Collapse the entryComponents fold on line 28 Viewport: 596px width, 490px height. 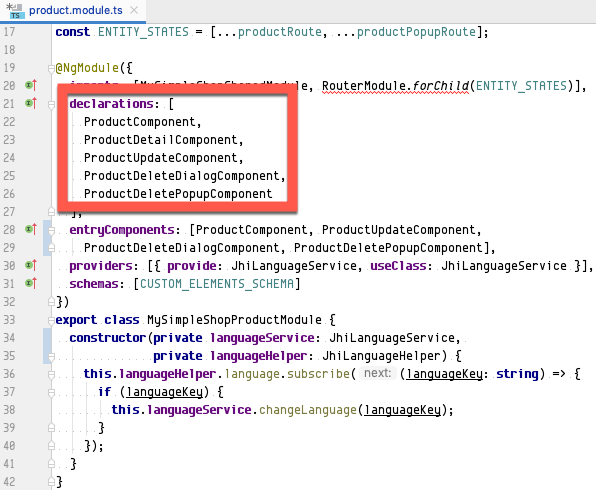pyautogui.click(x=51, y=230)
